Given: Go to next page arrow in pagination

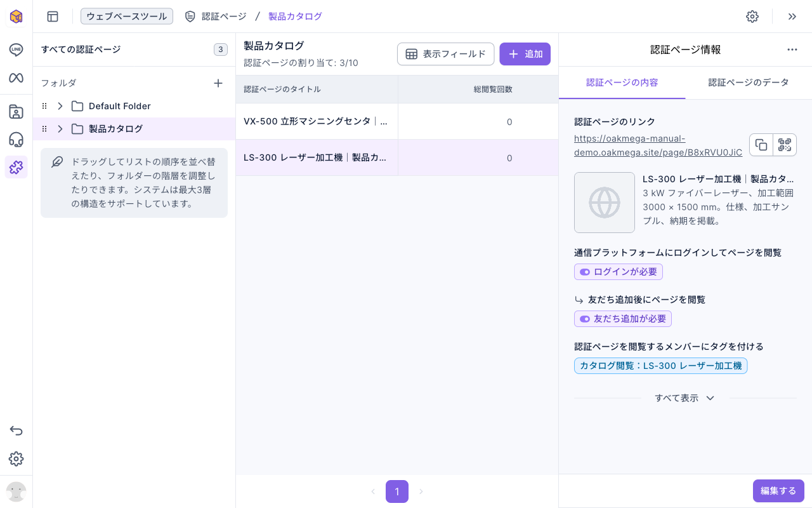Looking at the screenshot, I should point(421,491).
